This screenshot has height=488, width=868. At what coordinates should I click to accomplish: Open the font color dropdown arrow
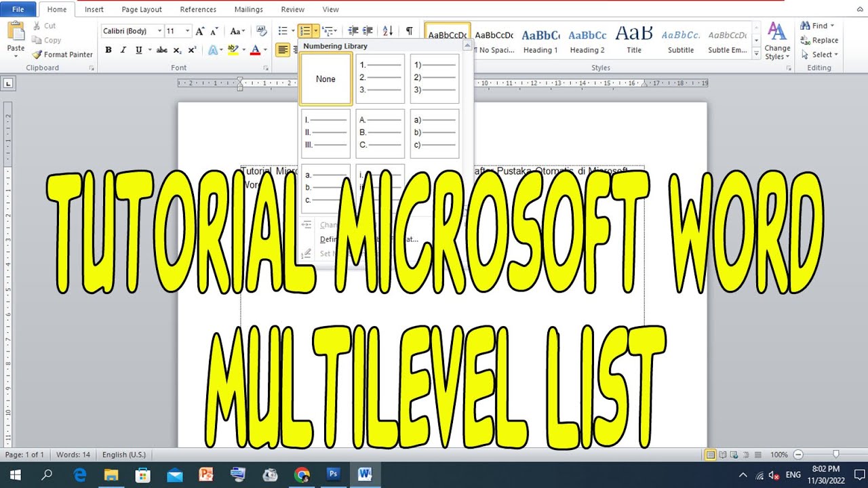[265, 50]
